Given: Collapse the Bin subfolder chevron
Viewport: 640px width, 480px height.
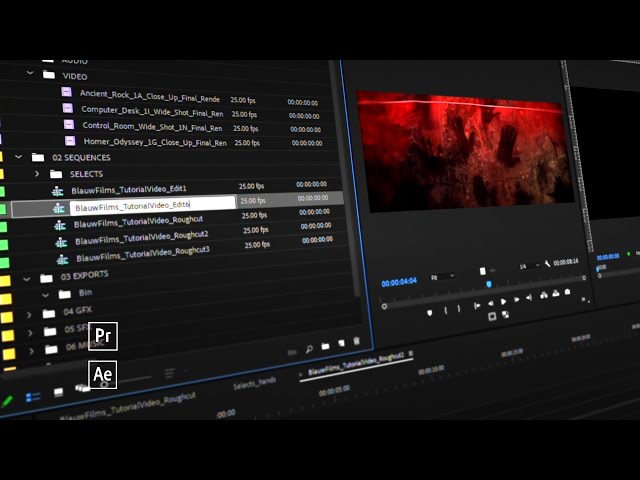Looking at the screenshot, I should coord(45,295).
